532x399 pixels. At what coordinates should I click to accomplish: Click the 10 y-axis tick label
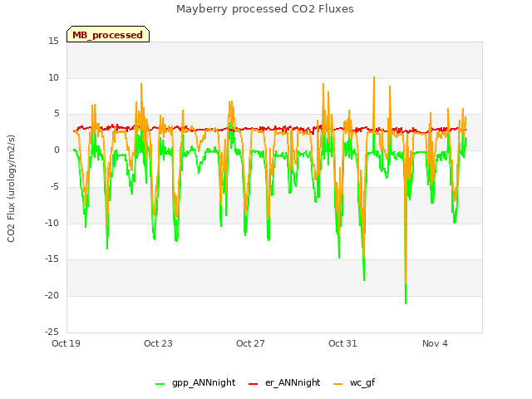53,77
